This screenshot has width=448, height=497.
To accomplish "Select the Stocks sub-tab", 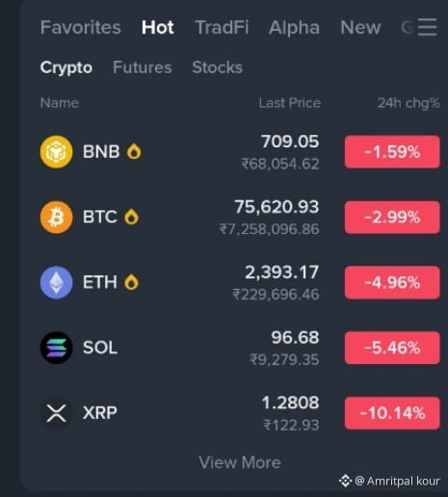I will (218, 67).
